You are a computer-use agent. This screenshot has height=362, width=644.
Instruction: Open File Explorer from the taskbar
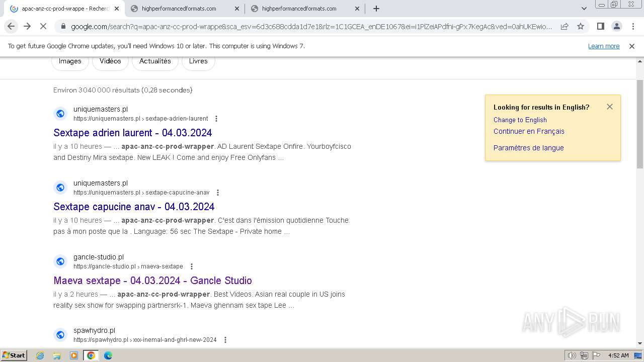pyautogui.click(x=57, y=355)
